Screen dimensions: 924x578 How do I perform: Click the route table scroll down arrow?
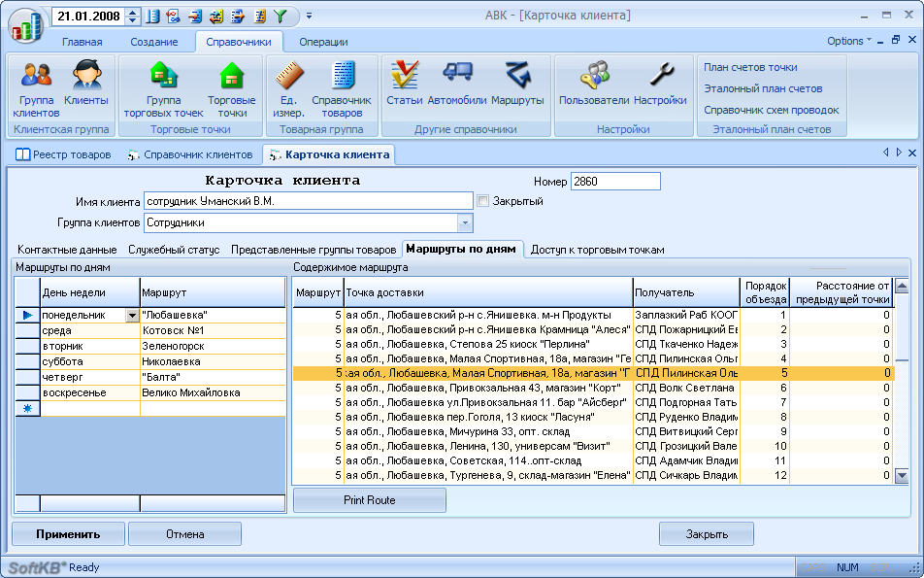902,475
